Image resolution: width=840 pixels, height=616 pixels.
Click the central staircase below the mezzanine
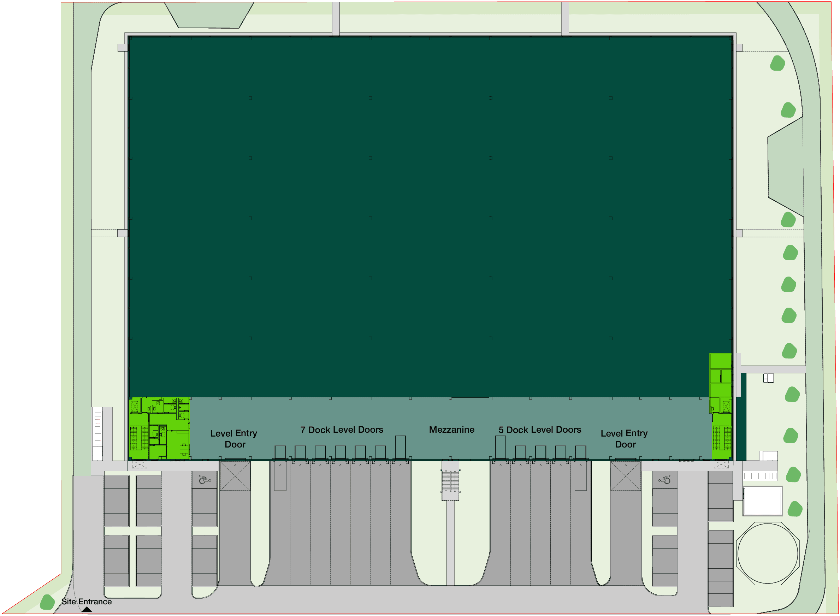tap(450, 481)
